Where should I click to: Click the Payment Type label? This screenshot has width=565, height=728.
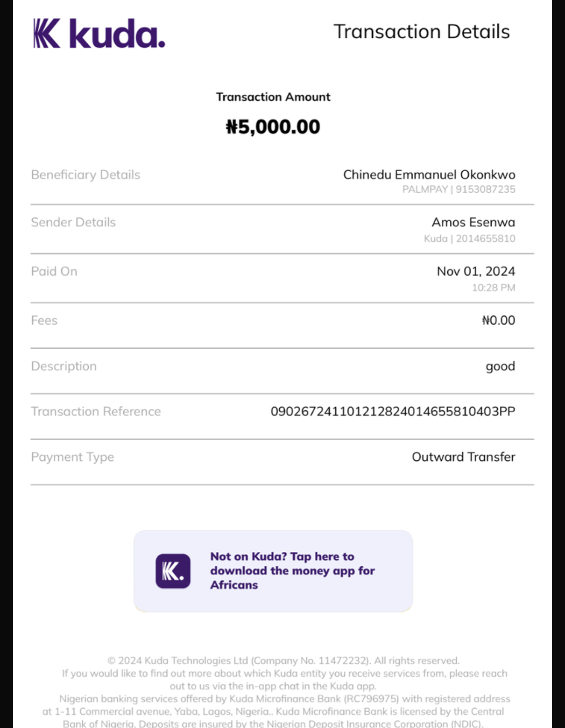[x=72, y=457]
